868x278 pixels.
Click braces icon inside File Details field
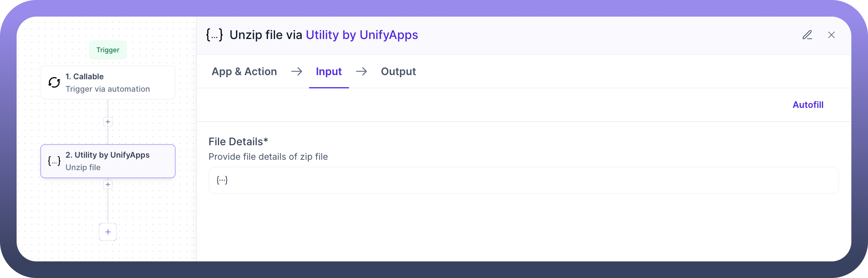tap(222, 180)
